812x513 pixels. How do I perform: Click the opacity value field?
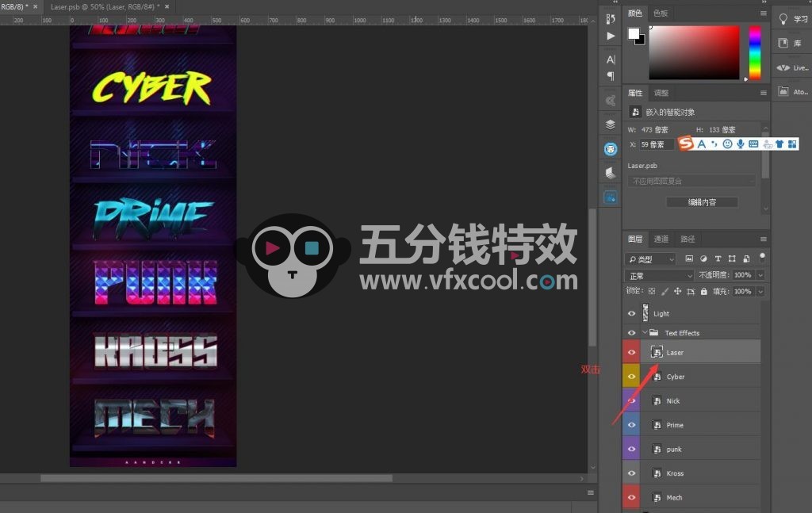[x=743, y=275]
